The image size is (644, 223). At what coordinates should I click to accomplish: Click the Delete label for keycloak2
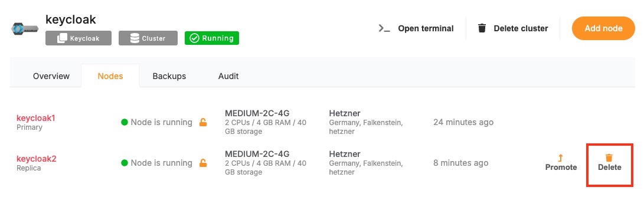(x=610, y=168)
